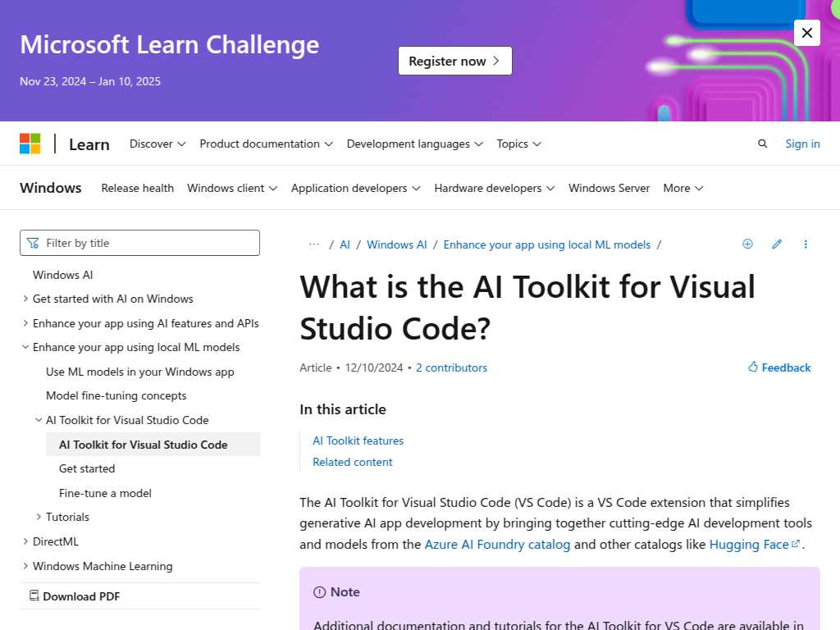Open the More dropdown

point(683,188)
